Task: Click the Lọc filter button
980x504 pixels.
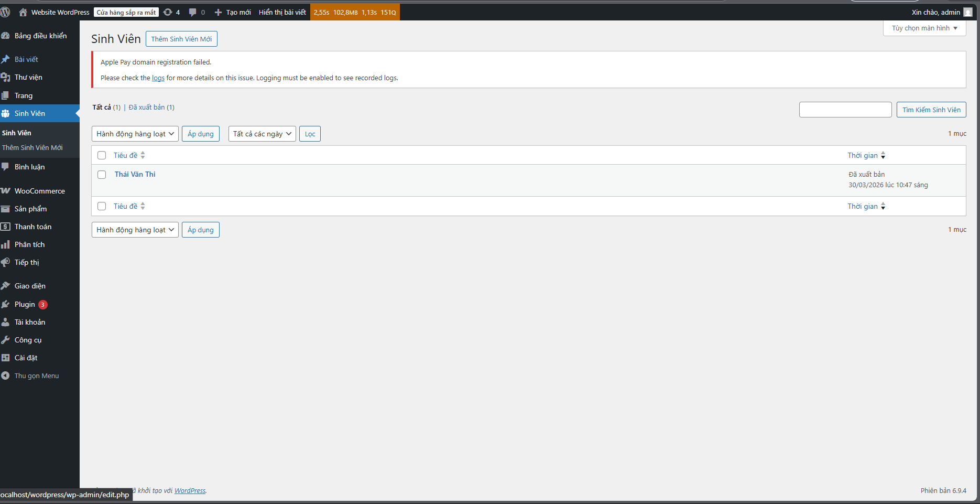Action: [310, 134]
